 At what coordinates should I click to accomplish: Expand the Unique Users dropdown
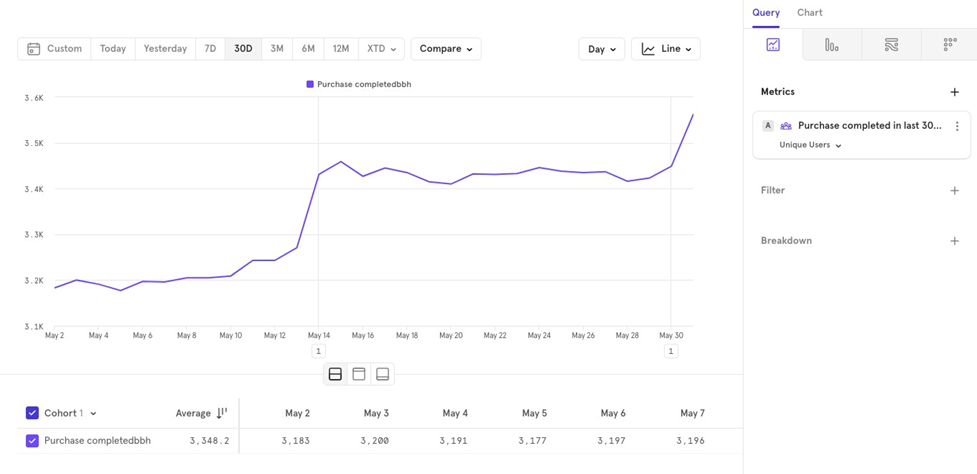coord(810,145)
